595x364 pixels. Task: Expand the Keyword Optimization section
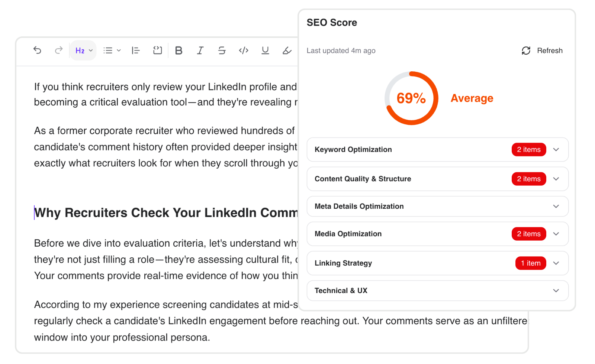556,150
